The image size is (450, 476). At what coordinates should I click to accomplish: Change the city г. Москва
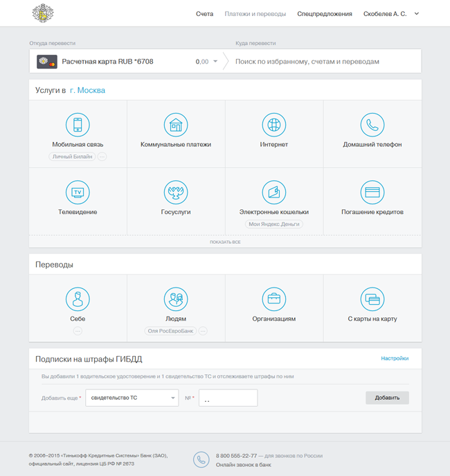coord(87,90)
